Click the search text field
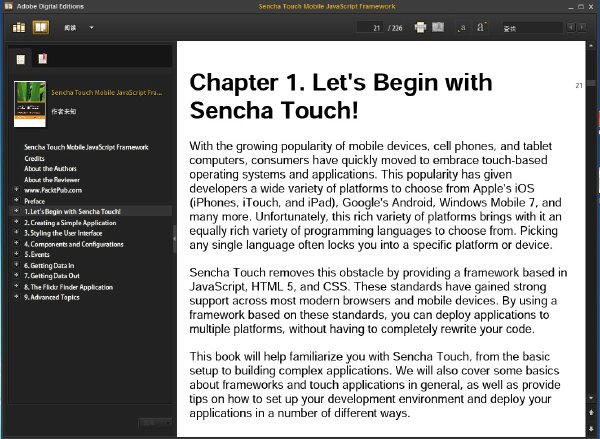Screen dimensions: 600x439 (x=532, y=28)
